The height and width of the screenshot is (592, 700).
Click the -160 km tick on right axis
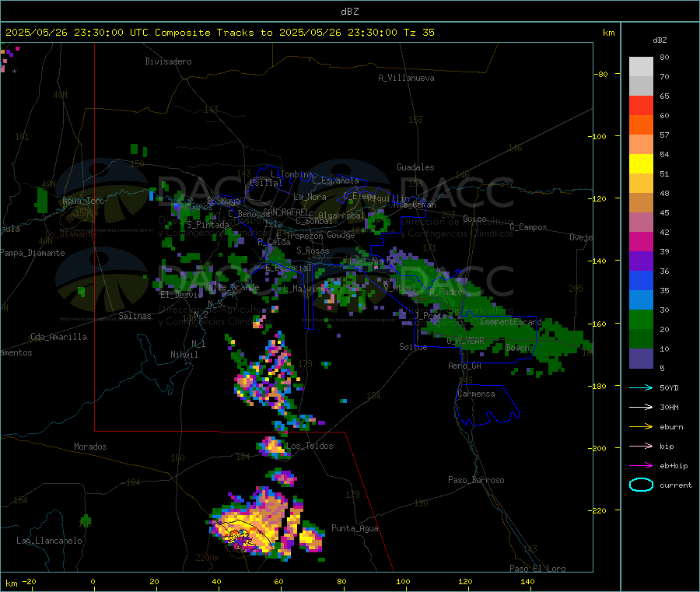click(599, 324)
